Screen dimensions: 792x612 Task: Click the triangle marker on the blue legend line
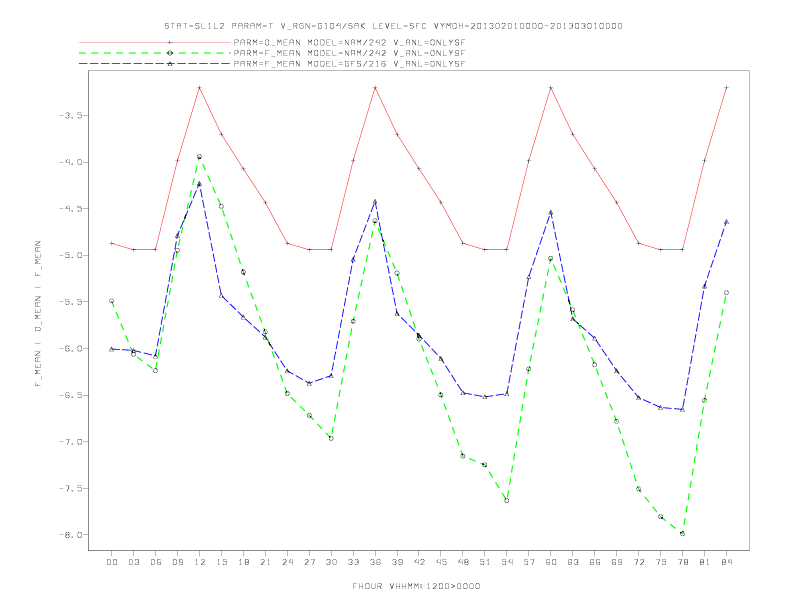coord(170,64)
